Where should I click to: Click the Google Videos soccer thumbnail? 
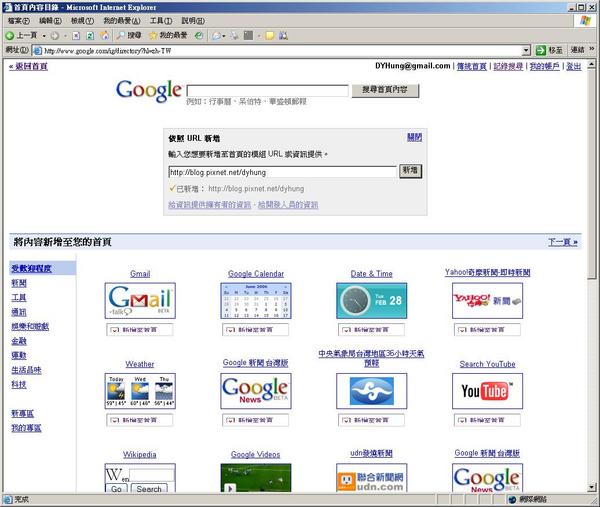[256, 478]
